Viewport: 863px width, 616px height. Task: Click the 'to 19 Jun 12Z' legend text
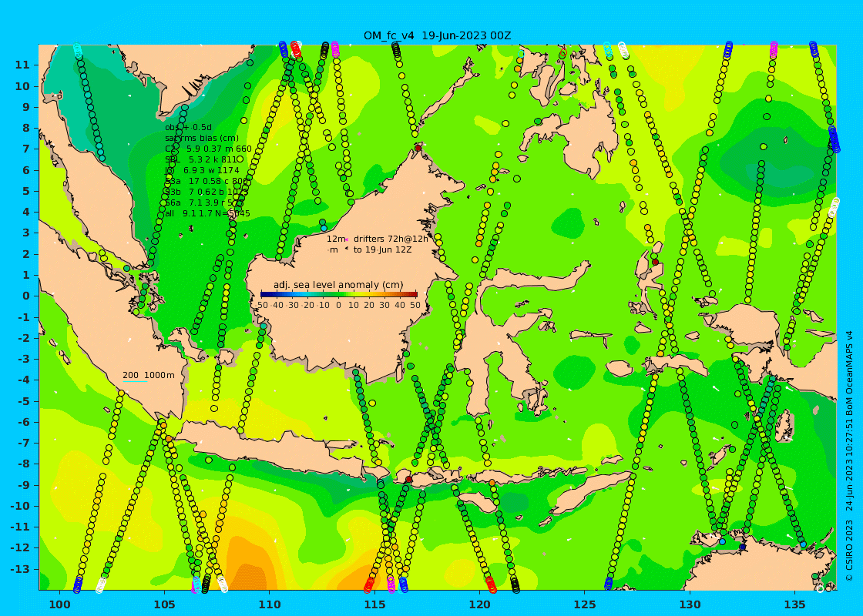point(382,249)
